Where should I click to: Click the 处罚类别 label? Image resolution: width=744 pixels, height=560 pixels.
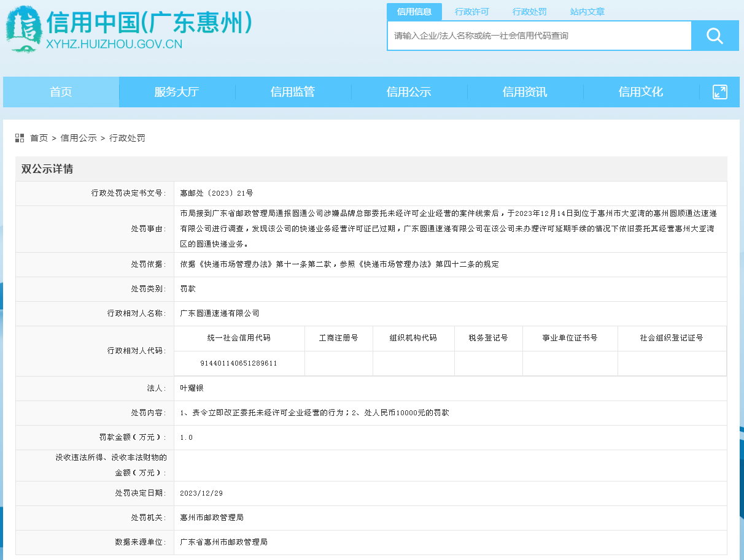pos(149,289)
